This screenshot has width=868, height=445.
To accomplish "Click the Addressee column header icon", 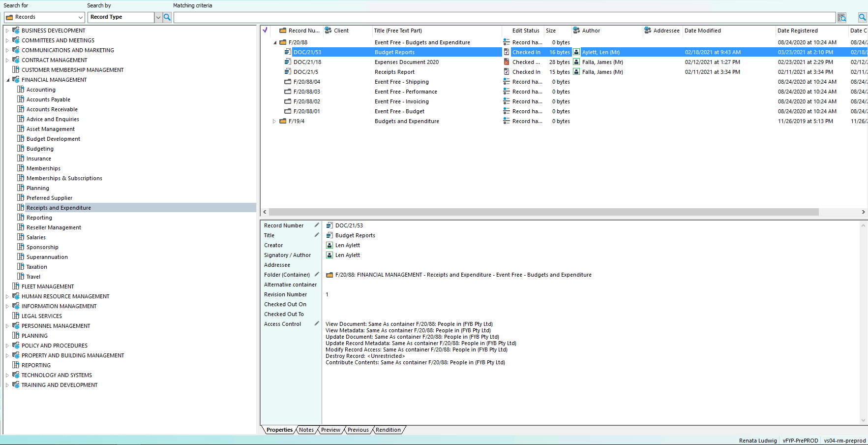I will (646, 31).
